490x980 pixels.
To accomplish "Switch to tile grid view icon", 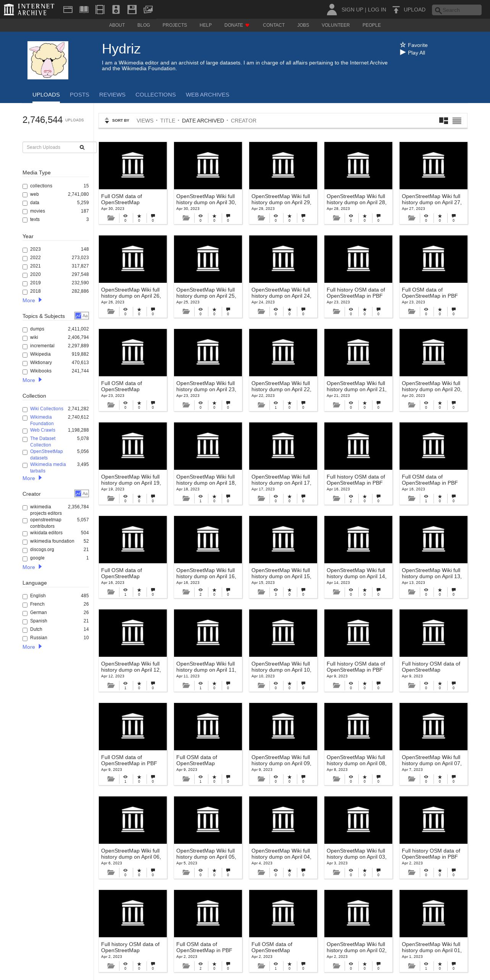I will pyautogui.click(x=443, y=121).
